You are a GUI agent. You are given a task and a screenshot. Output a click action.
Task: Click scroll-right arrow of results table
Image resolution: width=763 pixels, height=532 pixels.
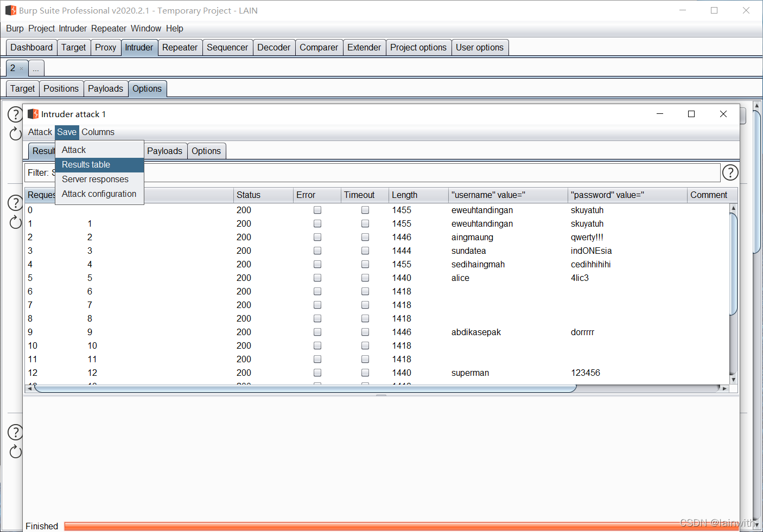point(724,388)
